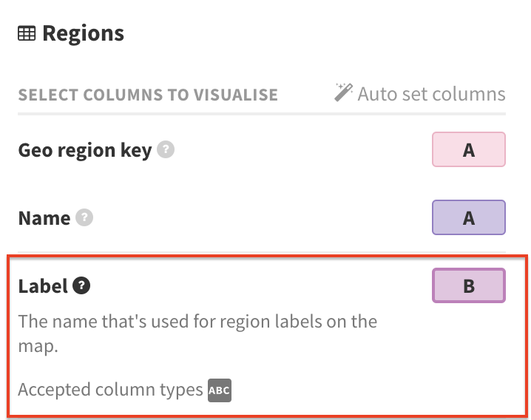
Task: Open help for Geo region key
Action: coord(167,151)
